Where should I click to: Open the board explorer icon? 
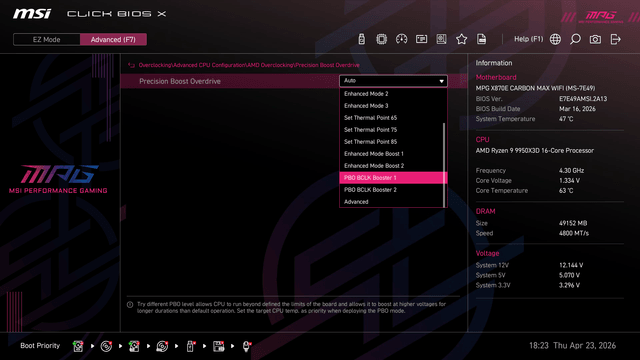(441, 39)
